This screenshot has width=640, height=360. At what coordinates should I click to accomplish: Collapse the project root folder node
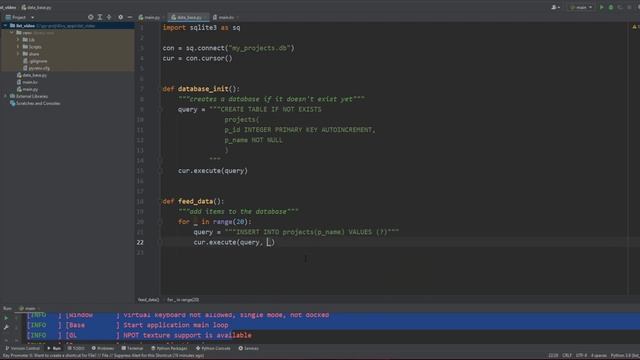5,25
